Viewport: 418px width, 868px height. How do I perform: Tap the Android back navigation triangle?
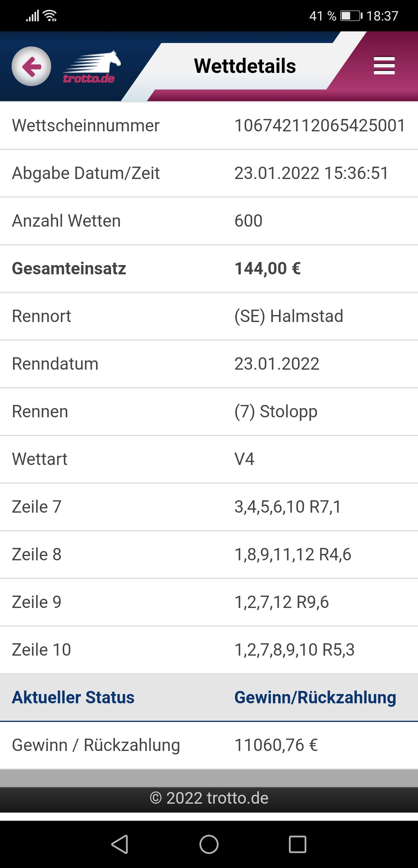coord(120,844)
